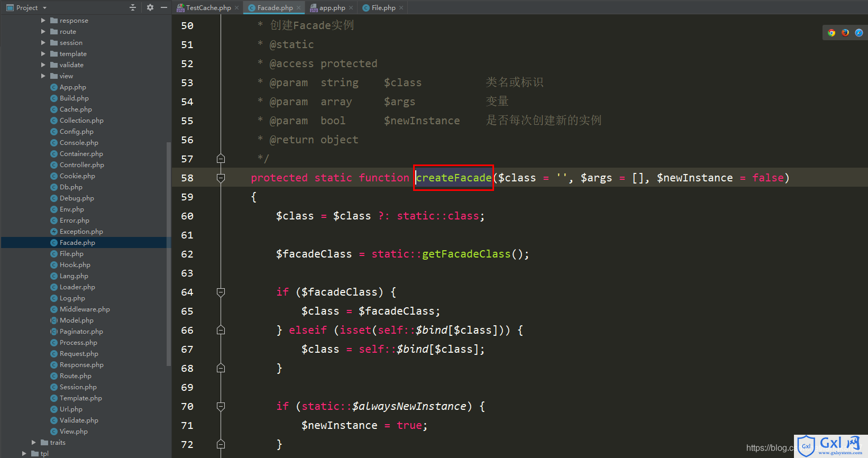Hide the Project panel with minus icon
868x458 pixels.
pos(164,7)
